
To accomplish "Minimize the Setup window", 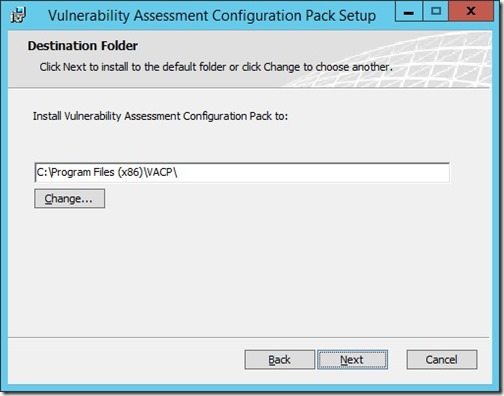I will [x=409, y=11].
